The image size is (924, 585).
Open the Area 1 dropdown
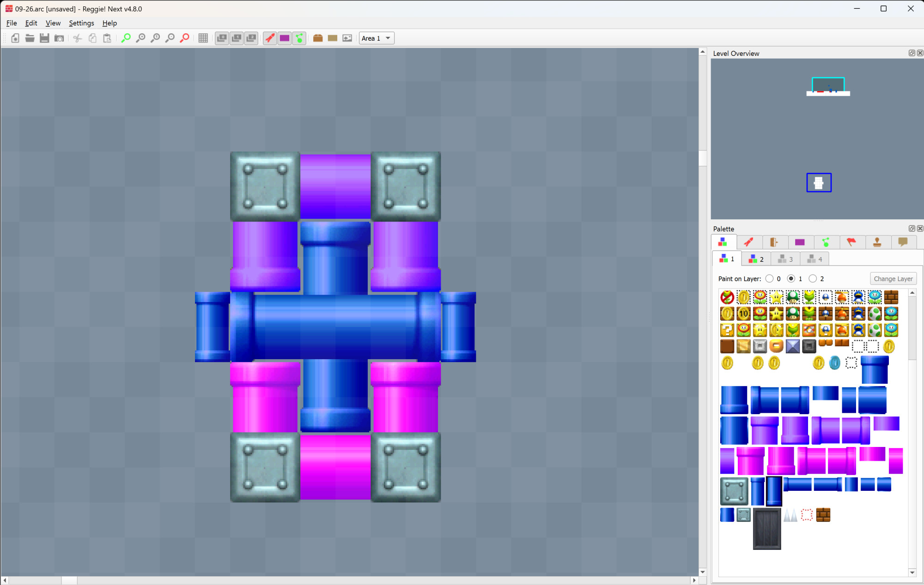(377, 38)
